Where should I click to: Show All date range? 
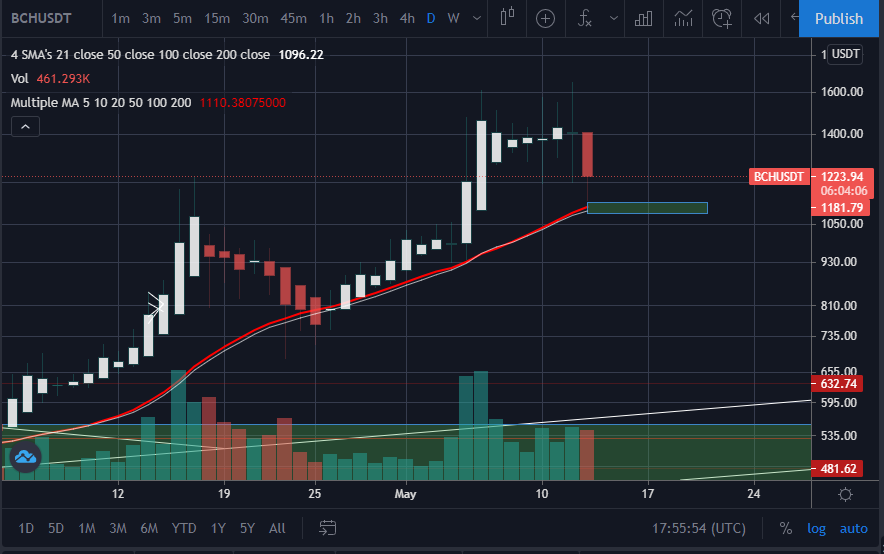(x=277, y=528)
